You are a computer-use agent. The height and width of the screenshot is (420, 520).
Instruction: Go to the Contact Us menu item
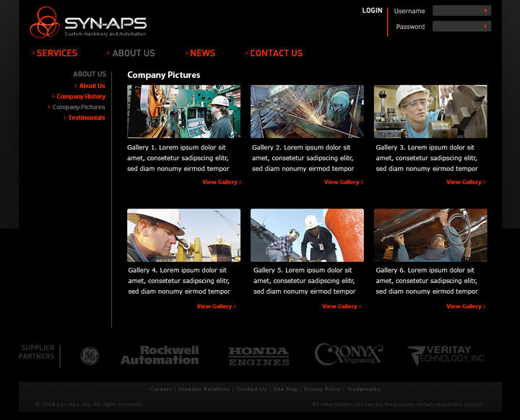click(276, 53)
